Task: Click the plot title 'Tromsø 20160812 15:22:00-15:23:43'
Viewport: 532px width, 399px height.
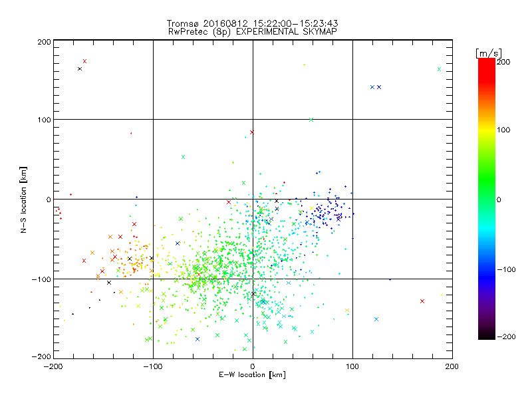Action: [252, 23]
